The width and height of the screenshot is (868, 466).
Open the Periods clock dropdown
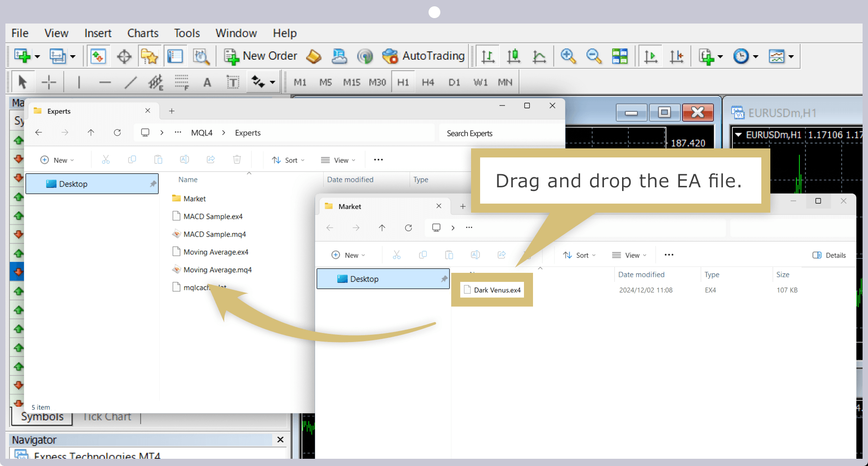point(745,56)
